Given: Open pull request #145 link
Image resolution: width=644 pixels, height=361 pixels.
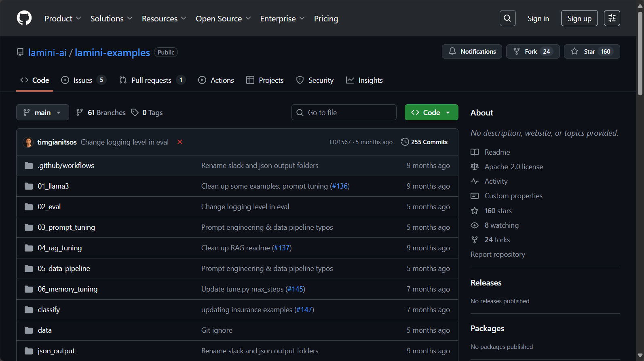Looking at the screenshot, I should (295, 289).
